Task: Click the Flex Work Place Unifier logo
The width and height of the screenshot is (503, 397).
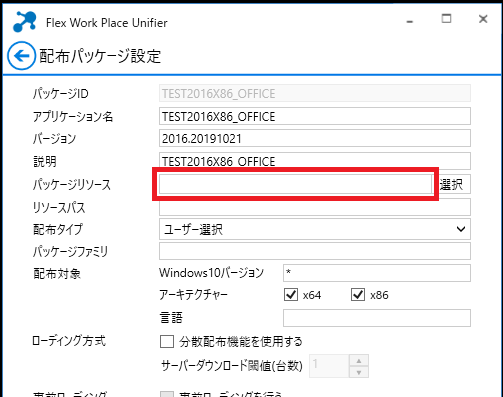Action: click(24, 22)
